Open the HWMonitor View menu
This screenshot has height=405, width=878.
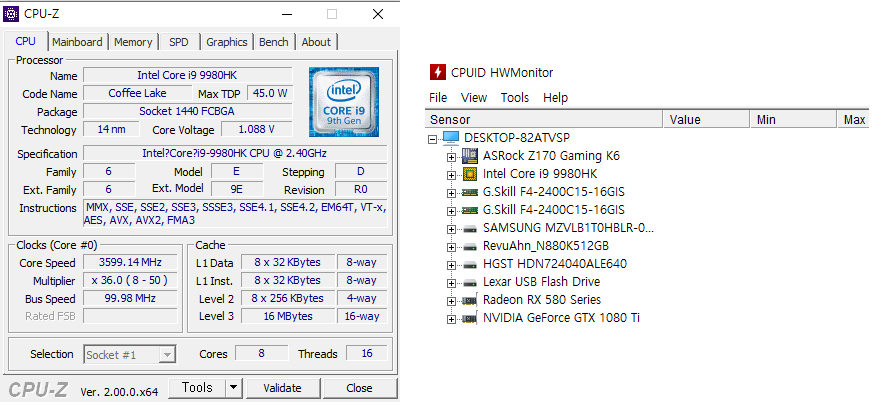tap(474, 97)
